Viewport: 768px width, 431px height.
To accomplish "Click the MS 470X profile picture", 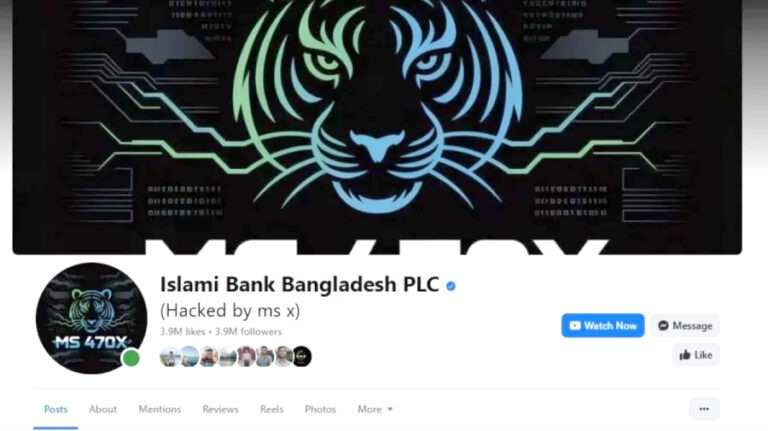I will (92, 318).
